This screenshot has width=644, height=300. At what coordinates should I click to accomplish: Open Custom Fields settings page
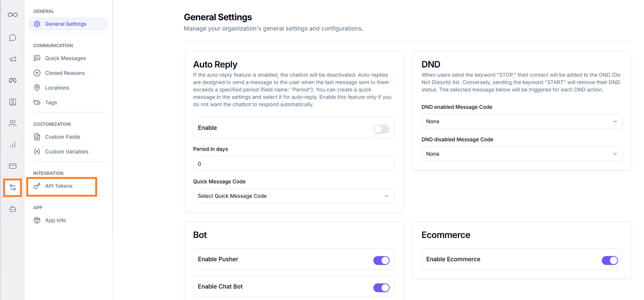(63, 137)
